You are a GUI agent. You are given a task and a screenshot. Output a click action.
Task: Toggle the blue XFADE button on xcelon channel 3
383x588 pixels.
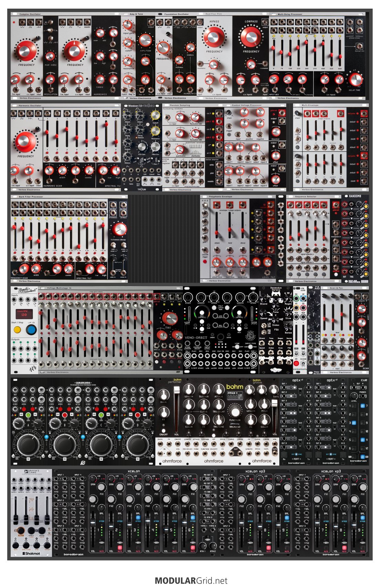point(138,518)
